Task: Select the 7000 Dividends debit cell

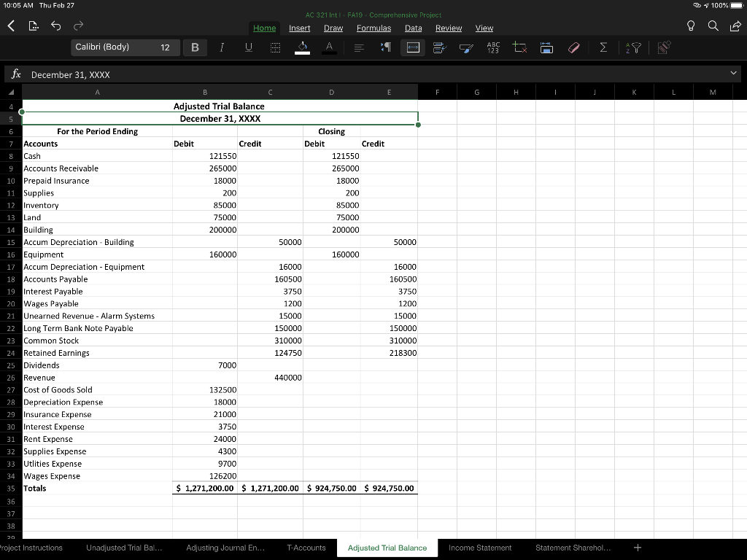Action: point(205,365)
